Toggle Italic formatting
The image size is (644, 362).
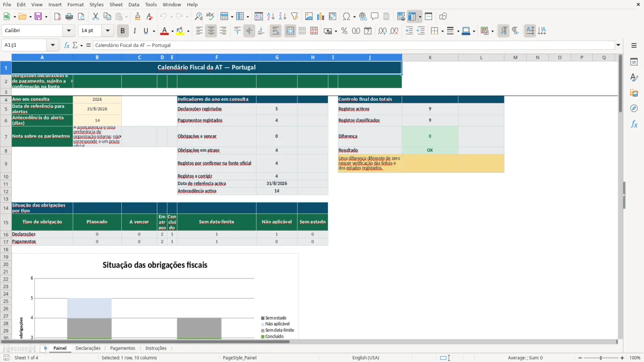tap(135, 31)
